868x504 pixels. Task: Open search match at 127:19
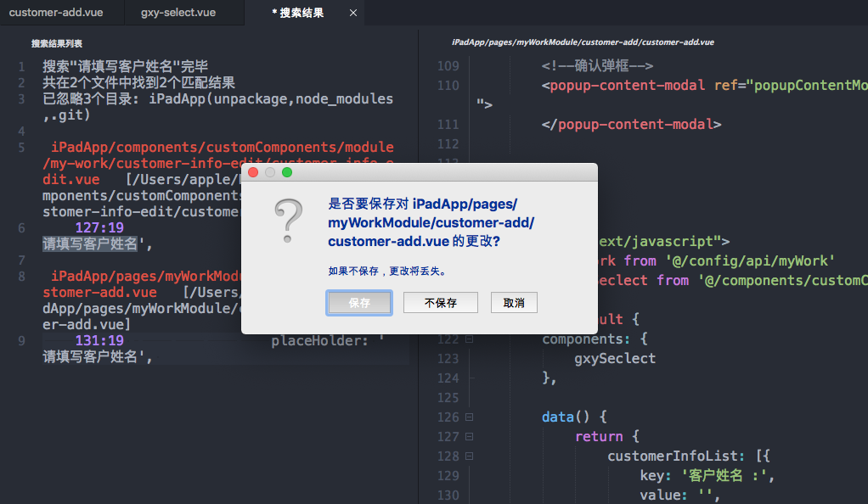(99, 227)
